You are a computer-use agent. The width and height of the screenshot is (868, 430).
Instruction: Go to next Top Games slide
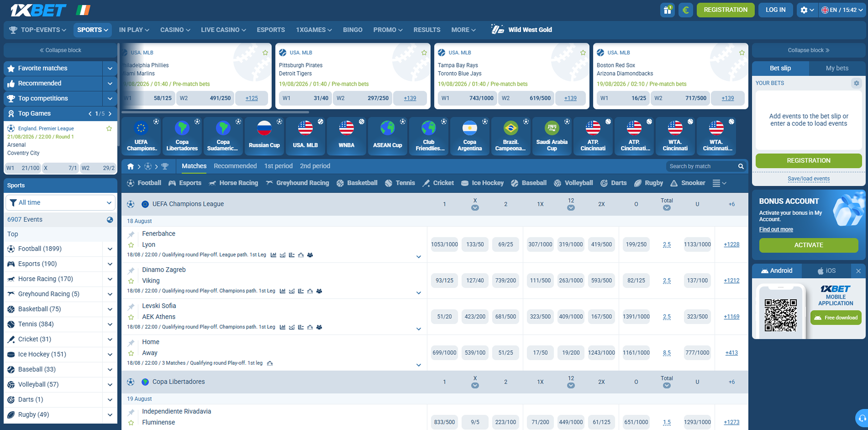click(x=110, y=114)
